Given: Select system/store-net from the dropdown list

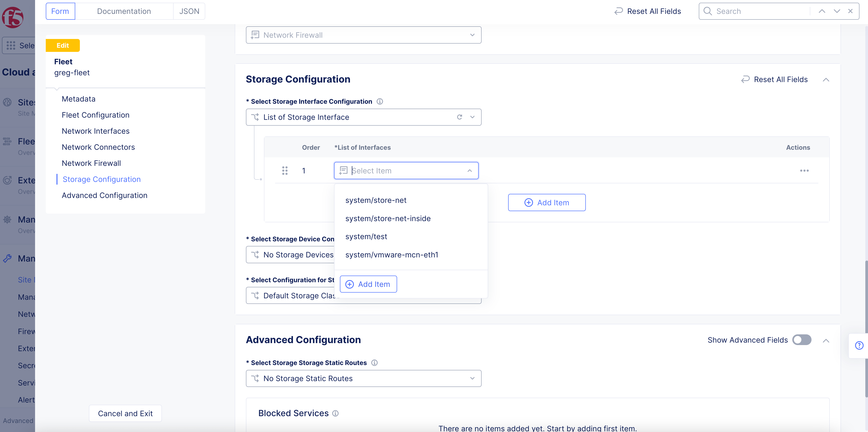Looking at the screenshot, I should tap(376, 200).
